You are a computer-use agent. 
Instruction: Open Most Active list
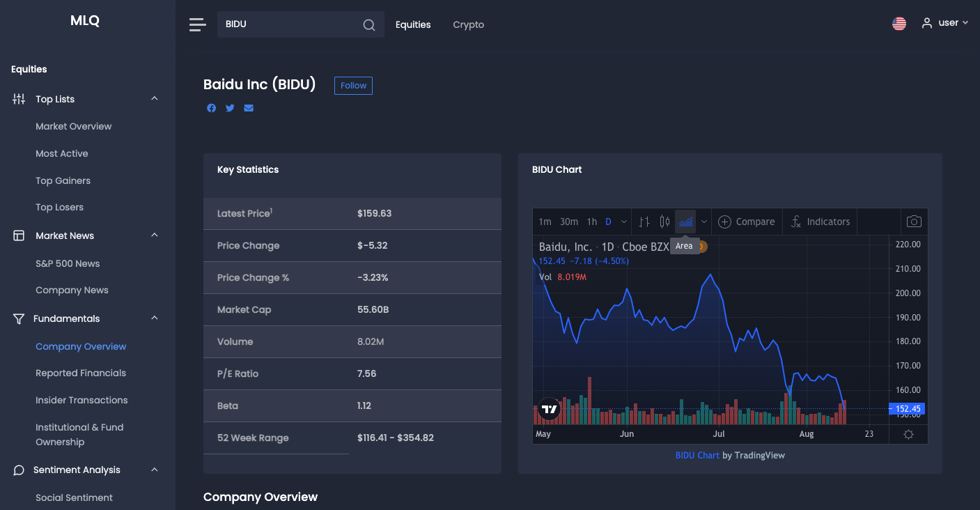click(62, 153)
